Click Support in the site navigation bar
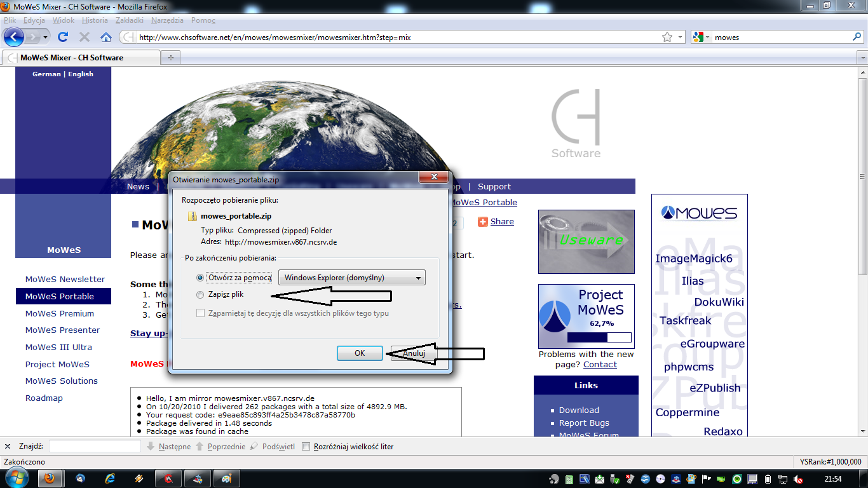 [494, 186]
